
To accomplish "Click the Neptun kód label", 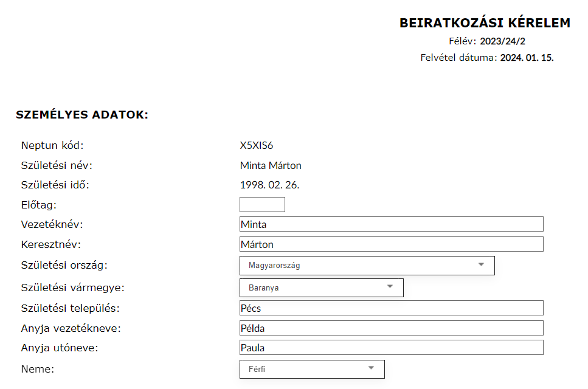I will click(52, 146).
